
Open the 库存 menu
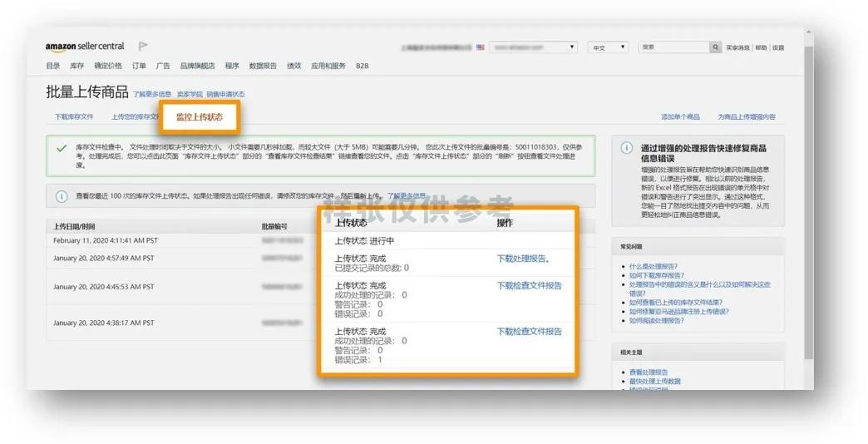coord(77,66)
